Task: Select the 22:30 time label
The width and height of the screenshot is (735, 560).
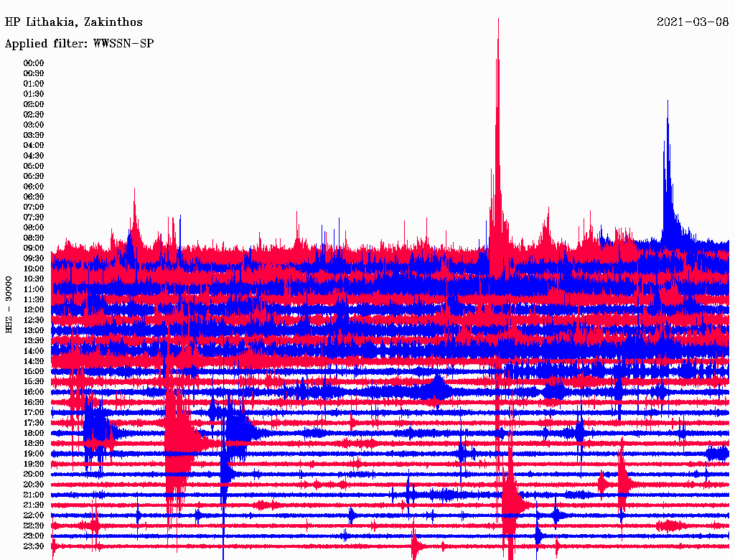Action: pos(34,526)
